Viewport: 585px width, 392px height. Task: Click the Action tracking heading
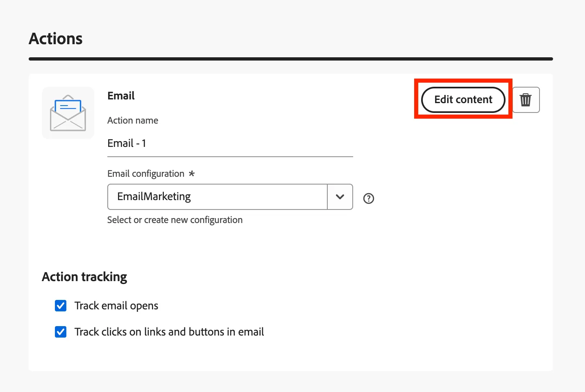(84, 277)
